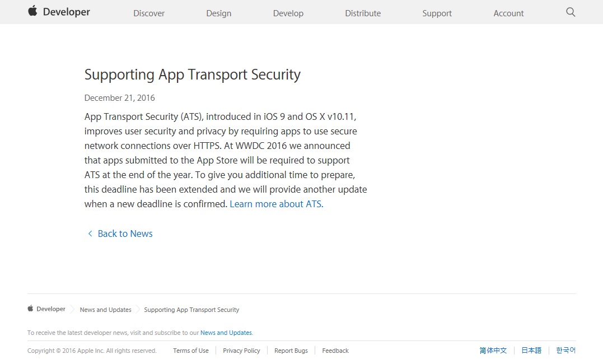Click the chevron next to Back to News
603x364 pixels.
coord(90,234)
